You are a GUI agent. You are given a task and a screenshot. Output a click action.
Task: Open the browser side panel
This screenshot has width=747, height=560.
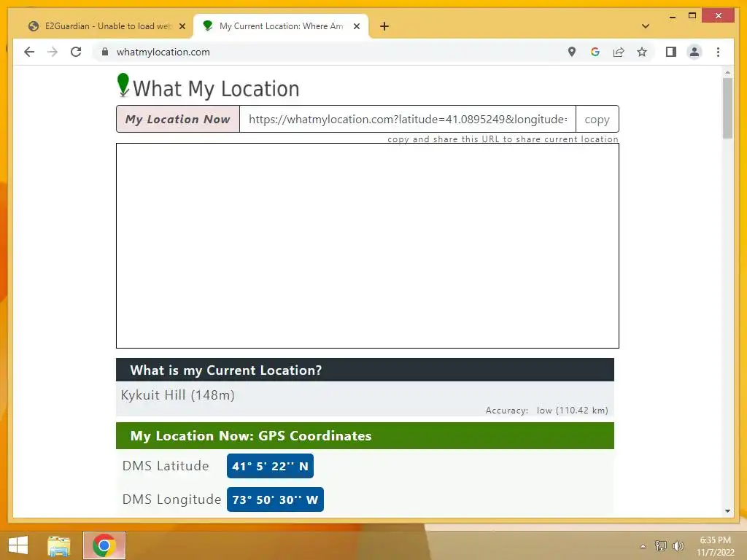coord(671,52)
